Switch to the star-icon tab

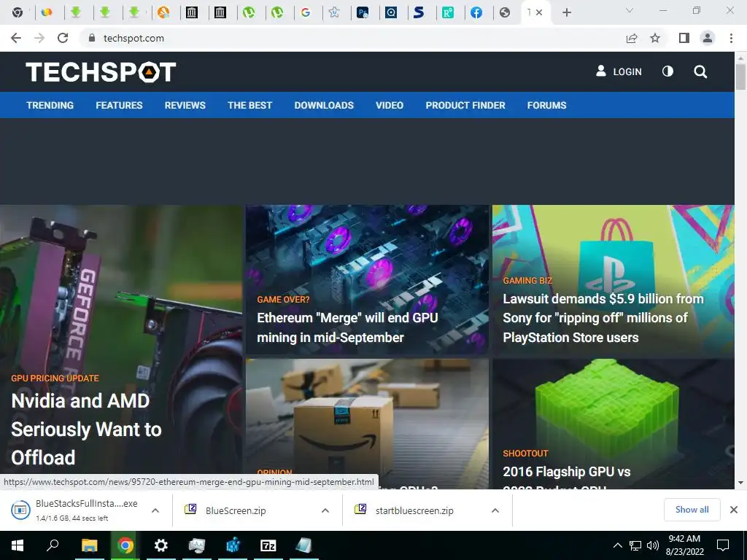click(334, 12)
